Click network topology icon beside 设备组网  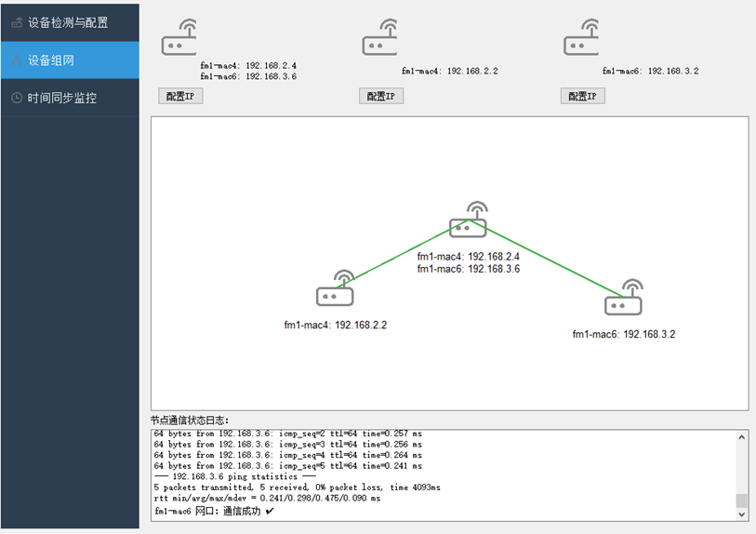click(17, 60)
